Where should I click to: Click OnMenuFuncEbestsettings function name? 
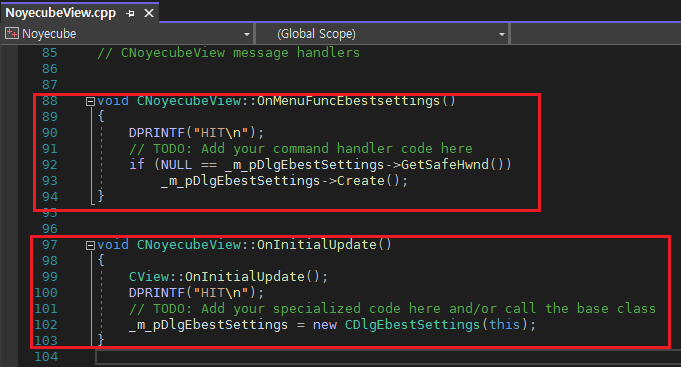pyautogui.click(x=348, y=101)
